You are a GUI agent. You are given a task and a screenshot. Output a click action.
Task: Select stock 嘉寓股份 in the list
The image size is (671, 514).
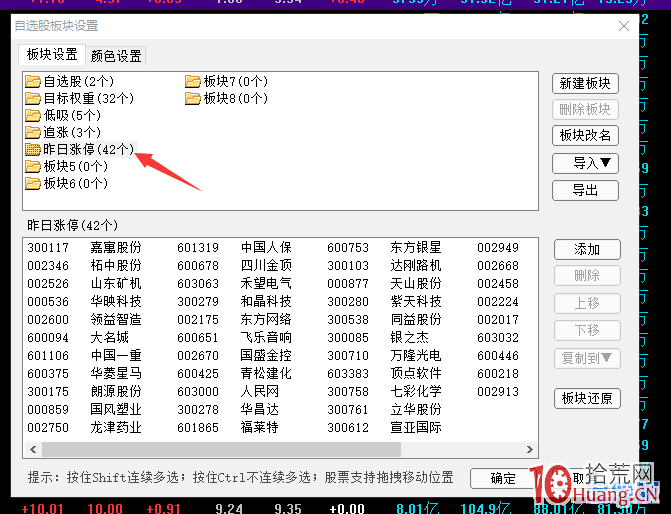[116, 247]
